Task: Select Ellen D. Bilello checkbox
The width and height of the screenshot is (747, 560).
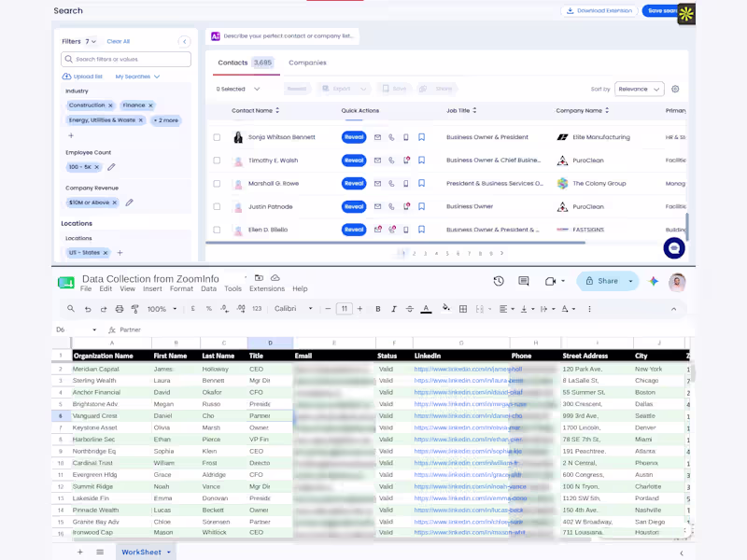Action: (x=217, y=230)
